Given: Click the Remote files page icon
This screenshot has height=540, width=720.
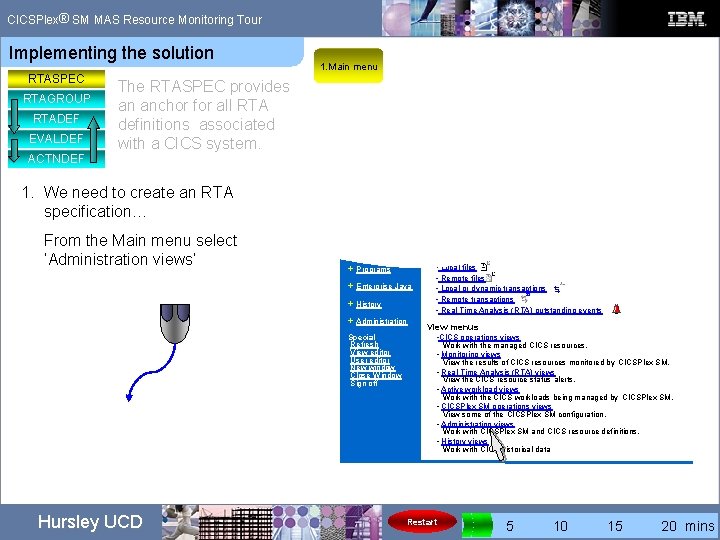Looking at the screenshot, I should pos(490,276).
